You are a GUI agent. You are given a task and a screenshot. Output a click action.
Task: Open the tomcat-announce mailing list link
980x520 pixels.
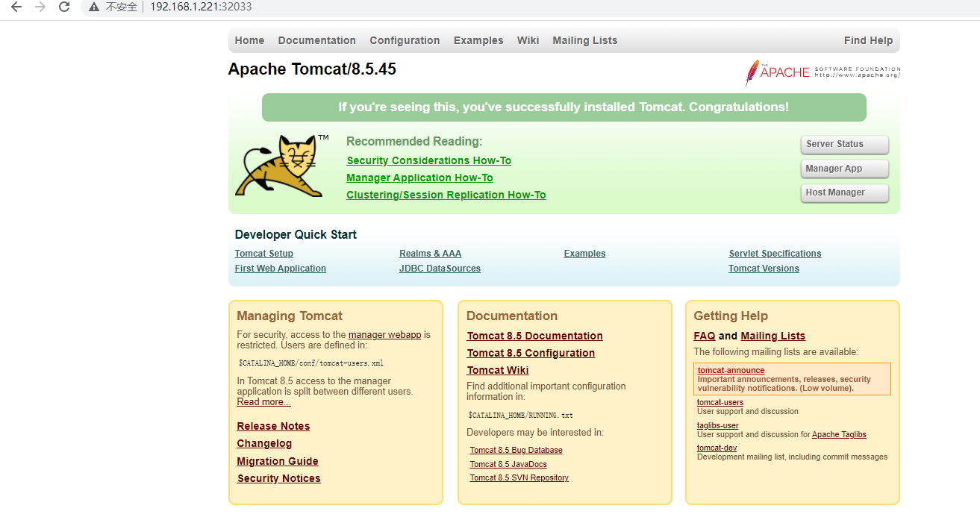731,370
